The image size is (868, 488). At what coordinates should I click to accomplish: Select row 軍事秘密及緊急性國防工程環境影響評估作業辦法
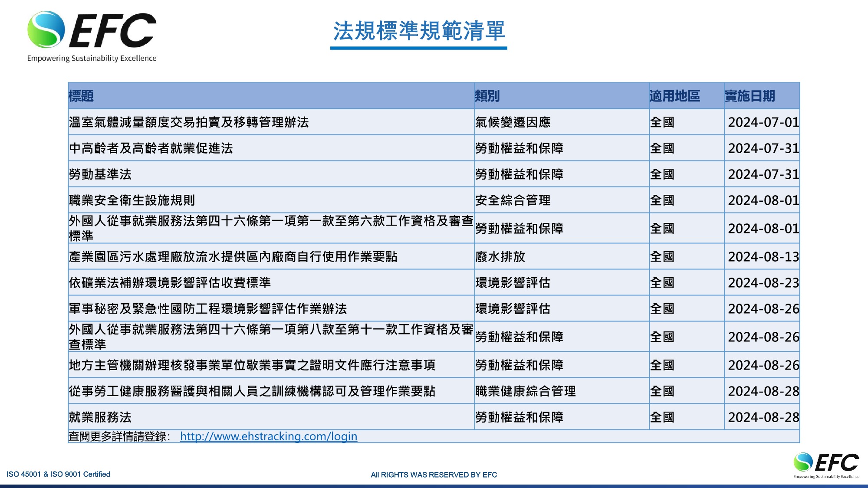434,308
